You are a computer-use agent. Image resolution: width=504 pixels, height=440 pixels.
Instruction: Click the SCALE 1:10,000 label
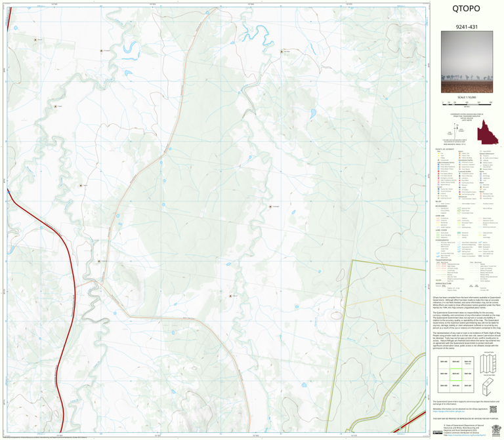[467, 97]
